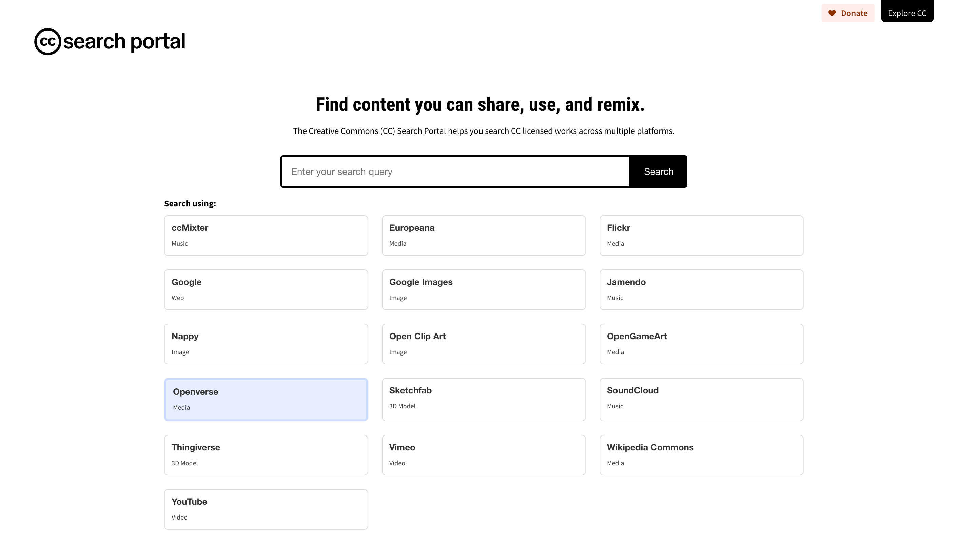Click the black Search button
Screen dimensions: 980x547
tap(658, 171)
